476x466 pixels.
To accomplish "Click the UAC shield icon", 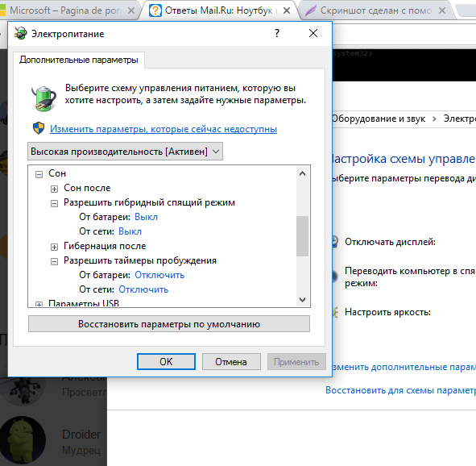I will [x=39, y=128].
